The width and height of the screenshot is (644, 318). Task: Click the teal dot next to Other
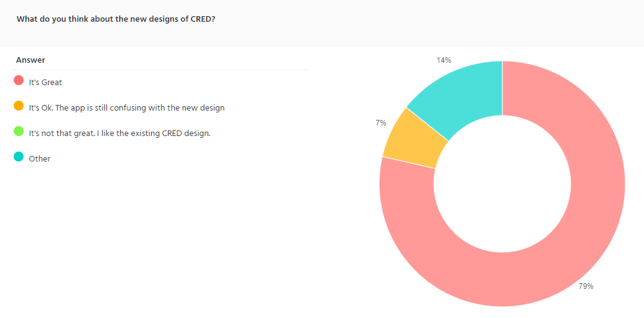click(19, 157)
